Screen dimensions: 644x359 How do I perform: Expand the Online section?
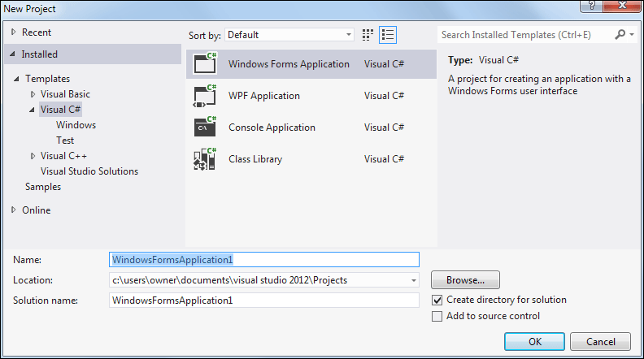pyautogui.click(x=13, y=210)
